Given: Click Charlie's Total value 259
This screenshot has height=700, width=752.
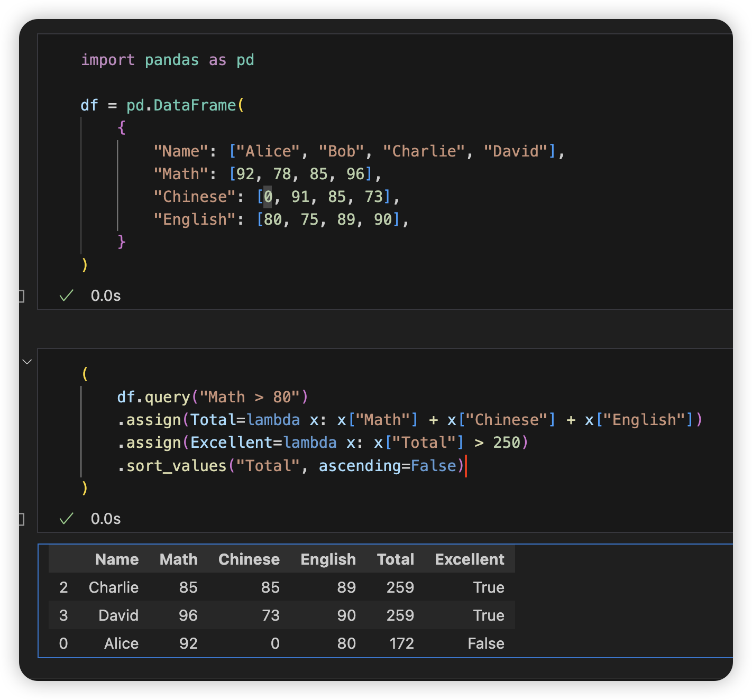Looking at the screenshot, I should click(400, 587).
